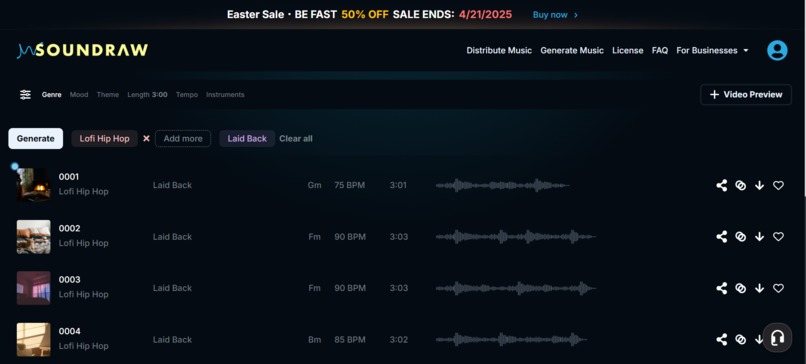Select the Laid Back mood tag
806x364 pixels.
(x=247, y=138)
